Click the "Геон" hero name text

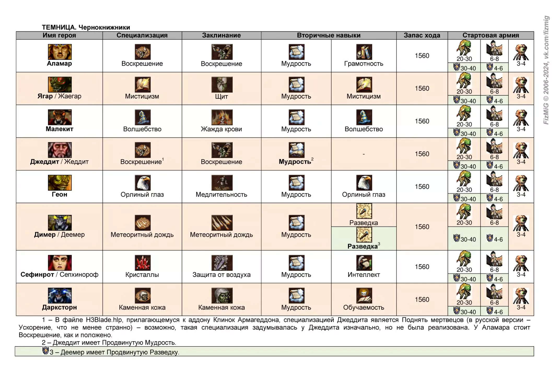59,194
